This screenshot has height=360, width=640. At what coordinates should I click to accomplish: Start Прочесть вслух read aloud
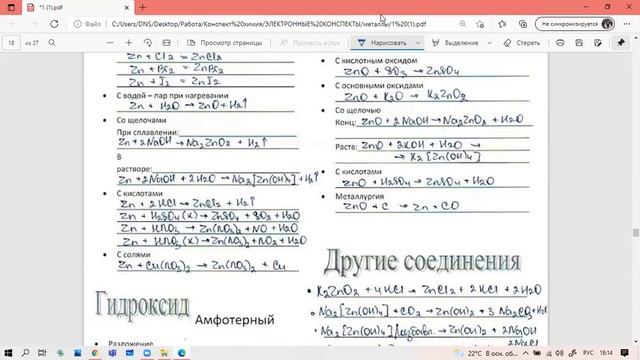click(x=310, y=42)
